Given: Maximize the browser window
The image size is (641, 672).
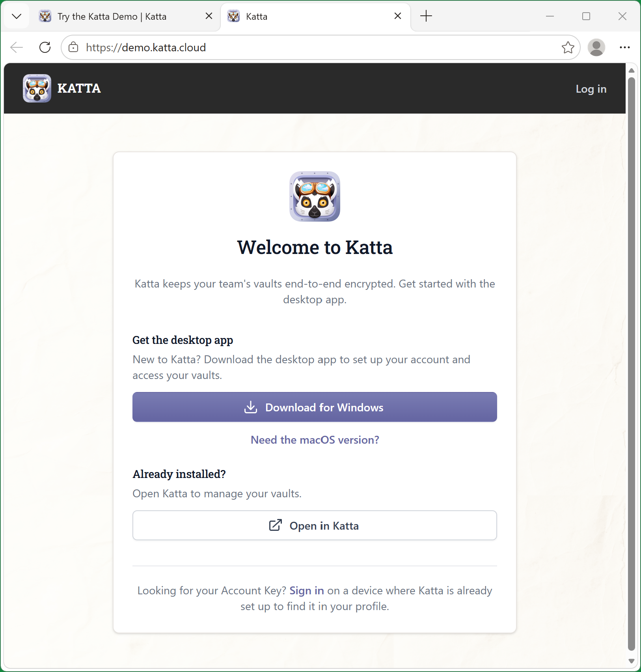Looking at the screenshot, I should click(x=586, y=16).
